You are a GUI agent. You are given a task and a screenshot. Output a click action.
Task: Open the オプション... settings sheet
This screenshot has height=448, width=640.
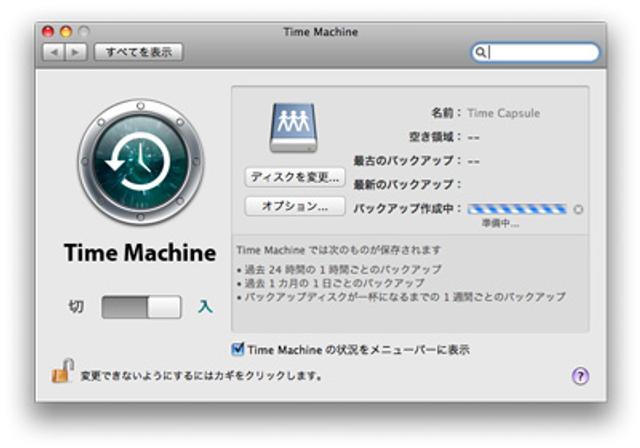[x=295, y=206]
